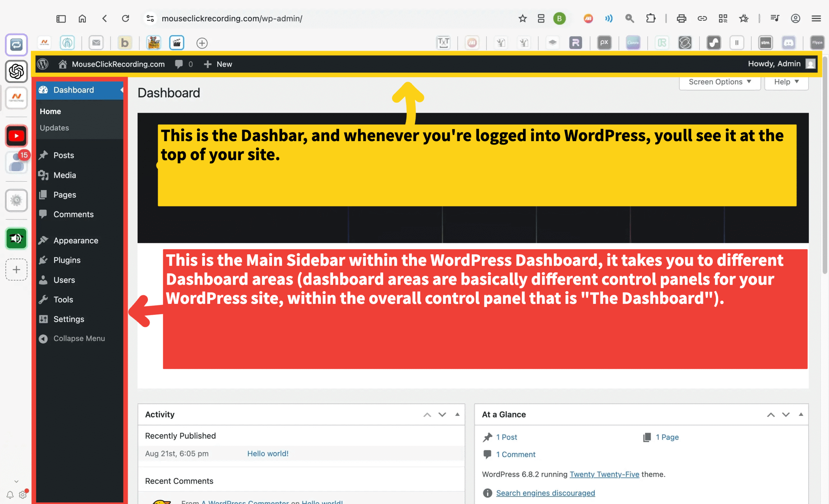This screenshot has width=829, height=504.
Task: Collapse the admin menu
Action: coord(79,338)
